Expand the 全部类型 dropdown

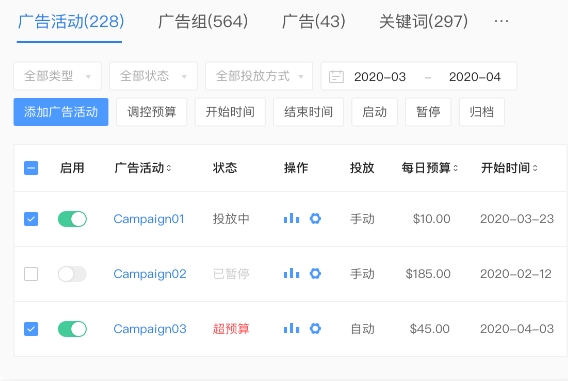click(57, 76)
